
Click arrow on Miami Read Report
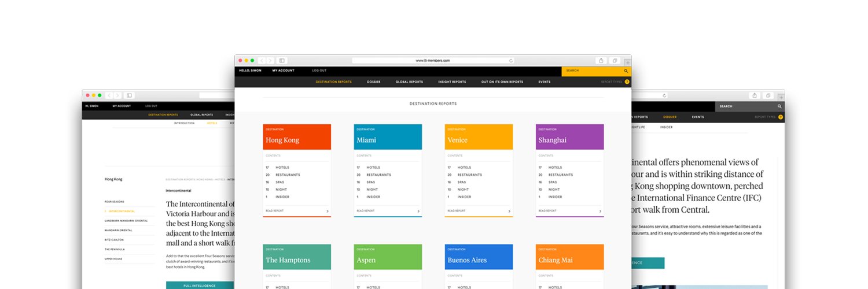(x=418, y=211)
